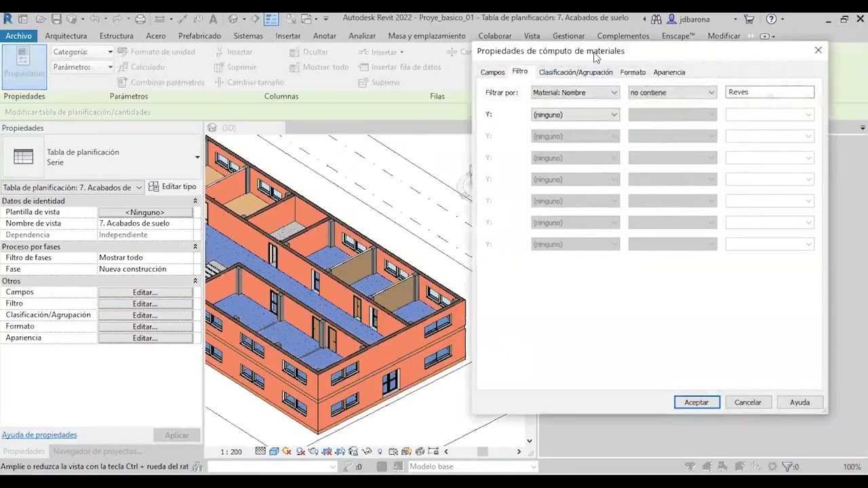Switch to Clasificación/Agrupación tab in dialog
Image resolution: width=868 pixels, height=488 pixels.
tap(575, 72)
